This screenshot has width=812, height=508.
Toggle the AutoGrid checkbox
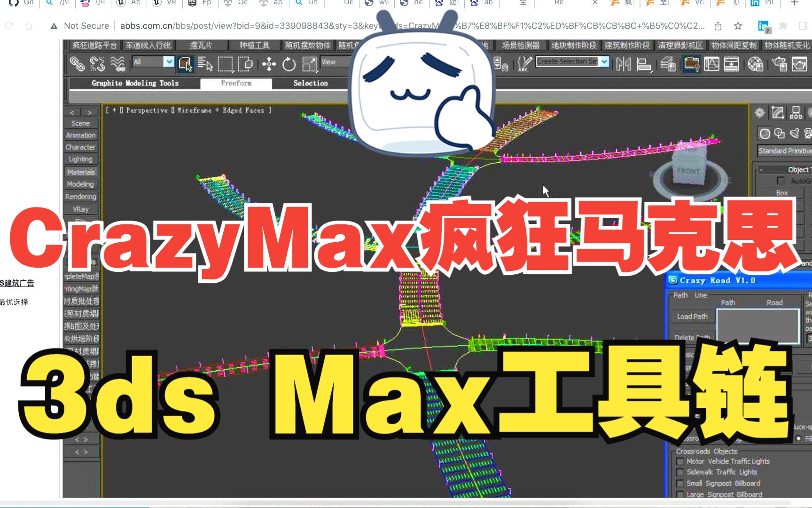(781, 181)
